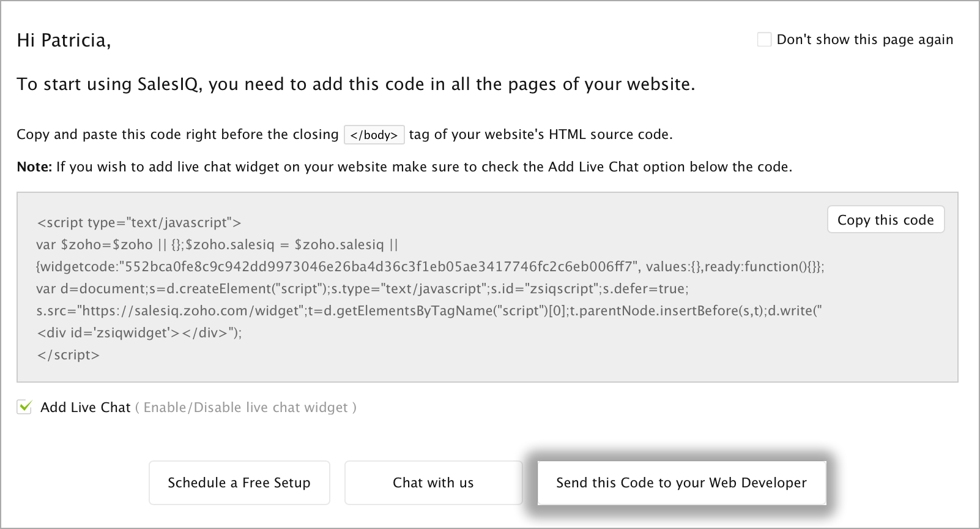Click the widgetcode line in the code box
This screenshot has width=980, height=529.
tap(430, 266)
